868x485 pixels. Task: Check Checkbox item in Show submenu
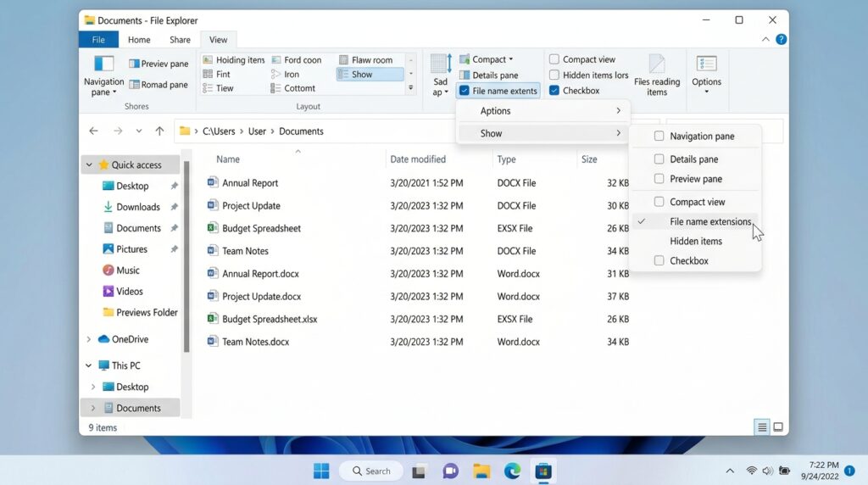click(x=659, y=261)
